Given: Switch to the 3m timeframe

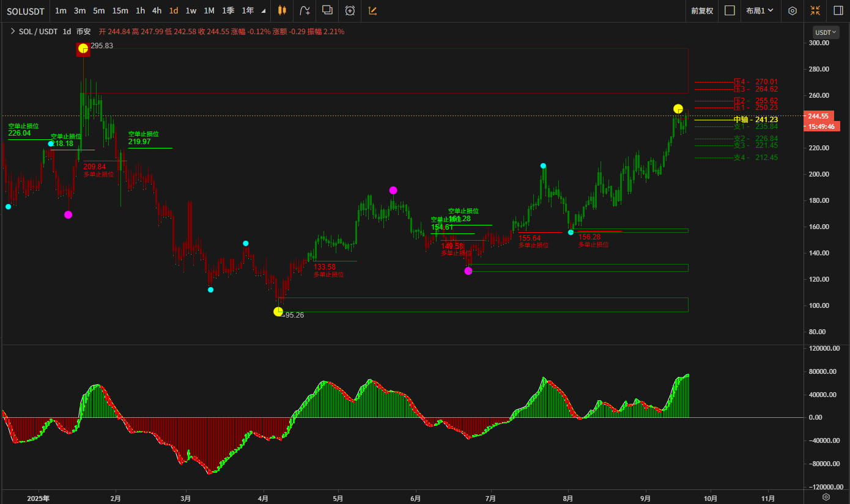Looking at the screenshot, I should point(79,10).
